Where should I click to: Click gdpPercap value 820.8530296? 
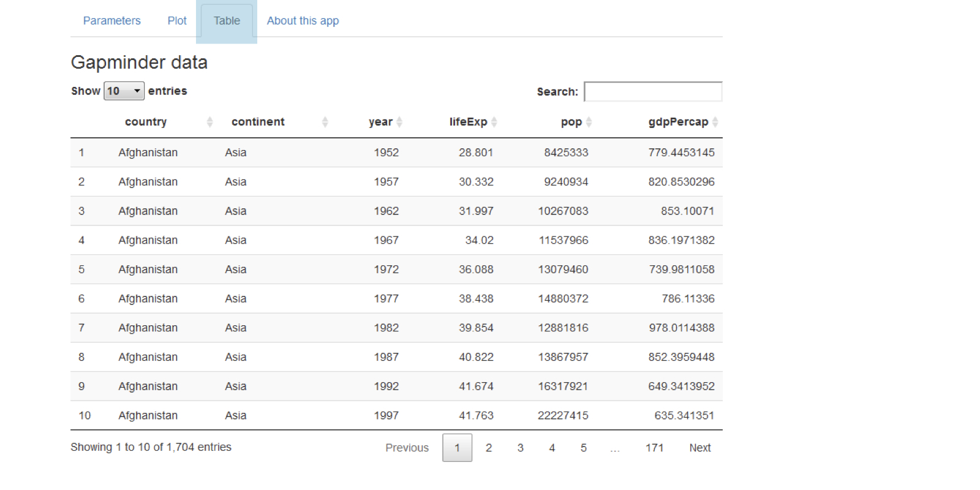pos(682,182)
